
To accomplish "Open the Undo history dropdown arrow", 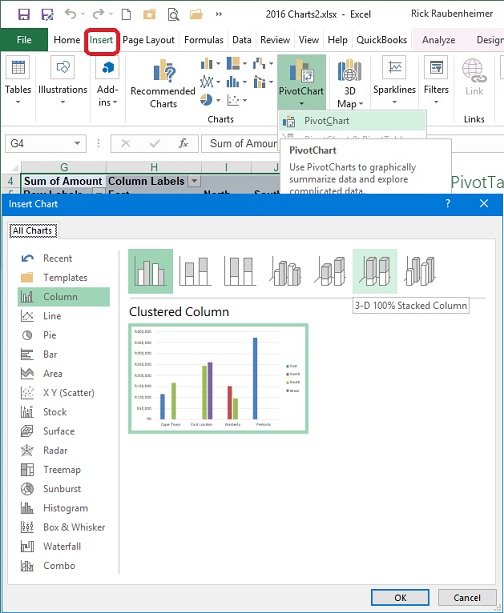I will point(83,14).
